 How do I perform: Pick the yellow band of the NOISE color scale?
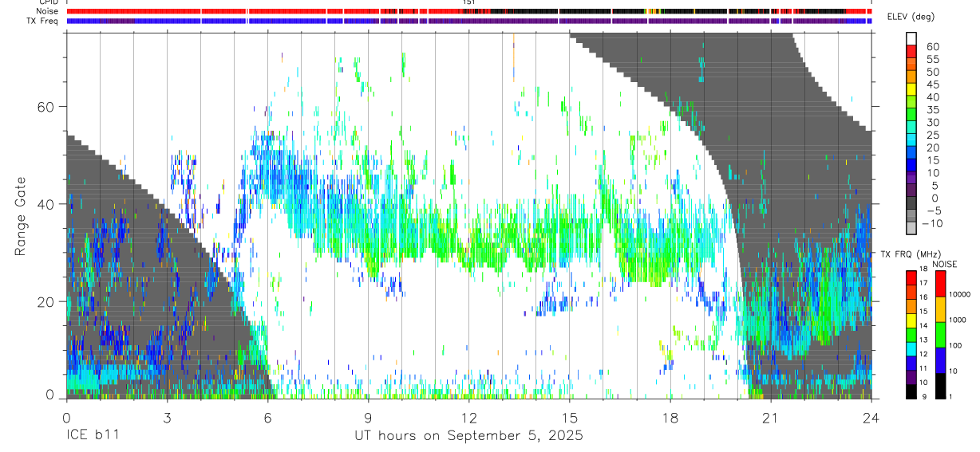940,309
